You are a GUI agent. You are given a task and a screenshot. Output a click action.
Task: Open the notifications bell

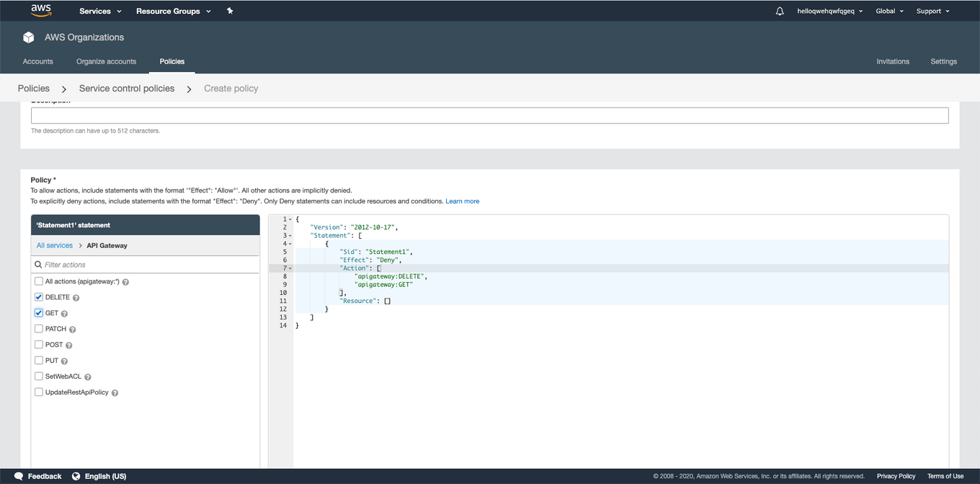point(780,12)
